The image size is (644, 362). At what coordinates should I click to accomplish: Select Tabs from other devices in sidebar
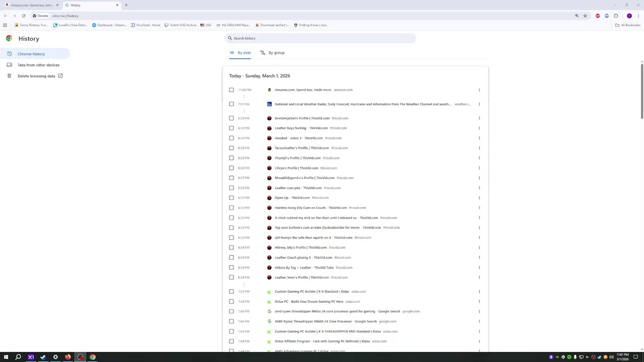click(35, 65)
